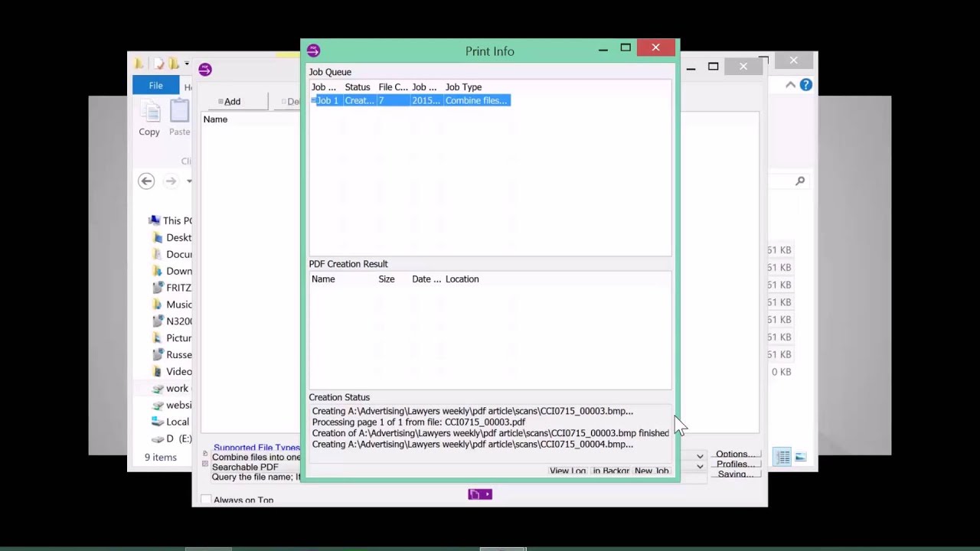Click the Explorer Back arrow button
Screen dimensions: 980x551
[x=146, y=181]
